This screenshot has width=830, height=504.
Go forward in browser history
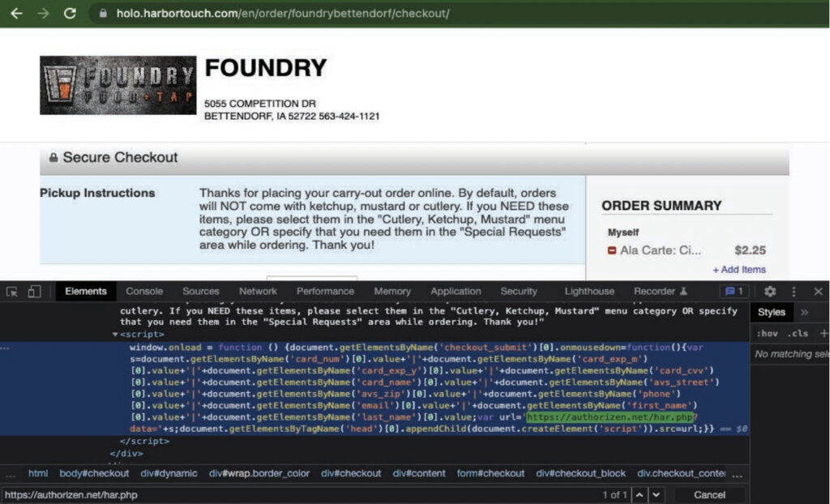43,13
